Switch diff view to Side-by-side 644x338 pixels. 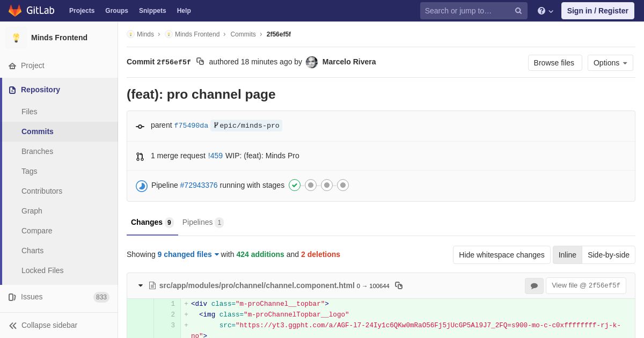click(x=609, y=255)
